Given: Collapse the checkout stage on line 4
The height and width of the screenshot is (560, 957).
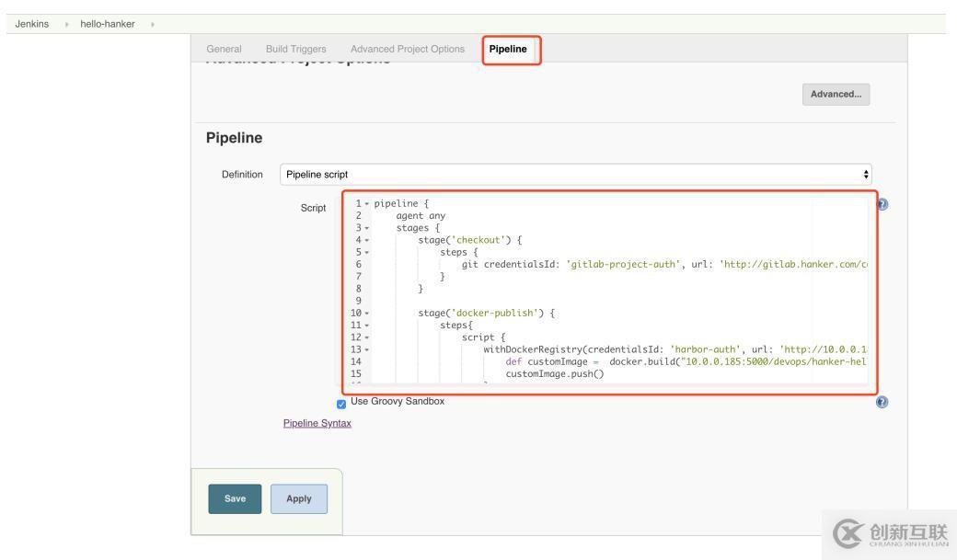Looking at the screenshot, I should pos(367,241).
